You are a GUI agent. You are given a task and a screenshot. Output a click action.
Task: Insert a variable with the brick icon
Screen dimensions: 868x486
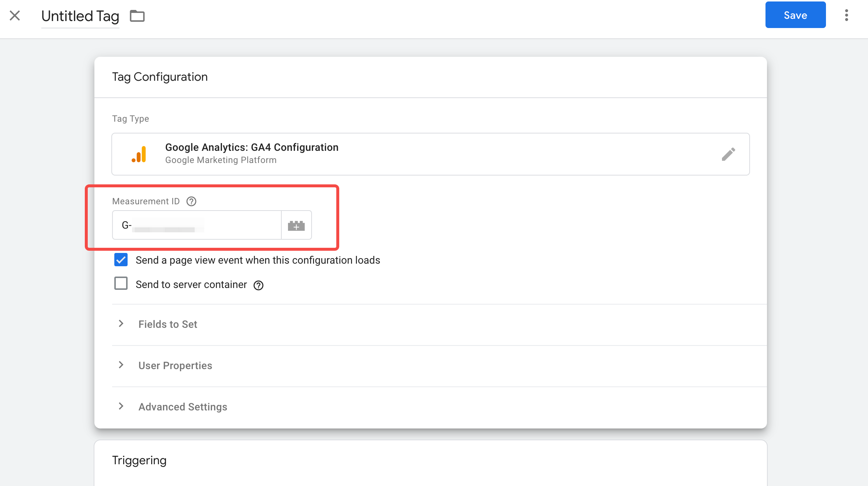tap(296, 225)
